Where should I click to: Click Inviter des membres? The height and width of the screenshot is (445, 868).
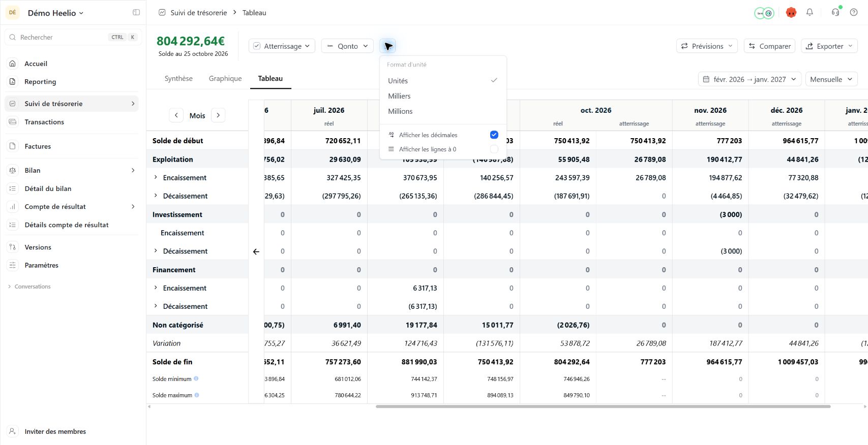pyautogui.click(x=55, y=431)
